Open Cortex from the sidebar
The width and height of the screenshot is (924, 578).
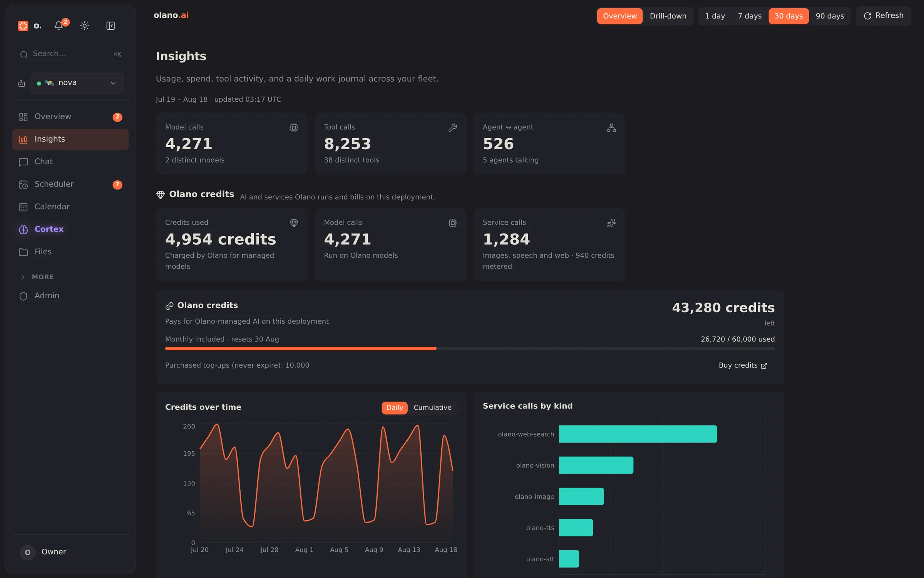coord(70,230)
